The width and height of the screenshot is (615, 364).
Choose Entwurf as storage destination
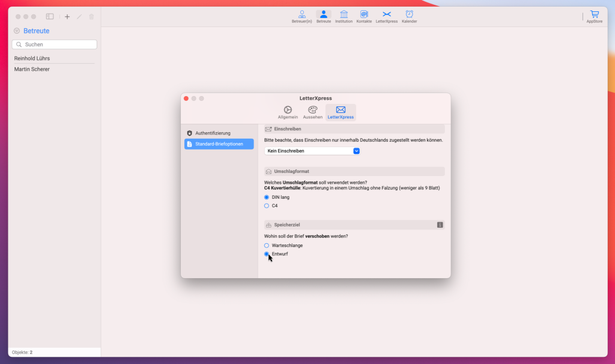[266, 254]
